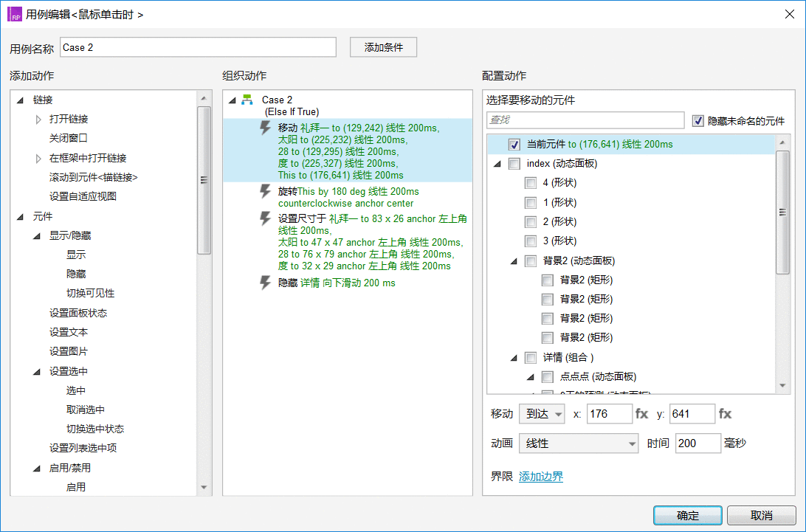Click the lightning icon of the 隐藏 详情 action
This screenshot has width=806, height=532.
[x=265, y=283]
